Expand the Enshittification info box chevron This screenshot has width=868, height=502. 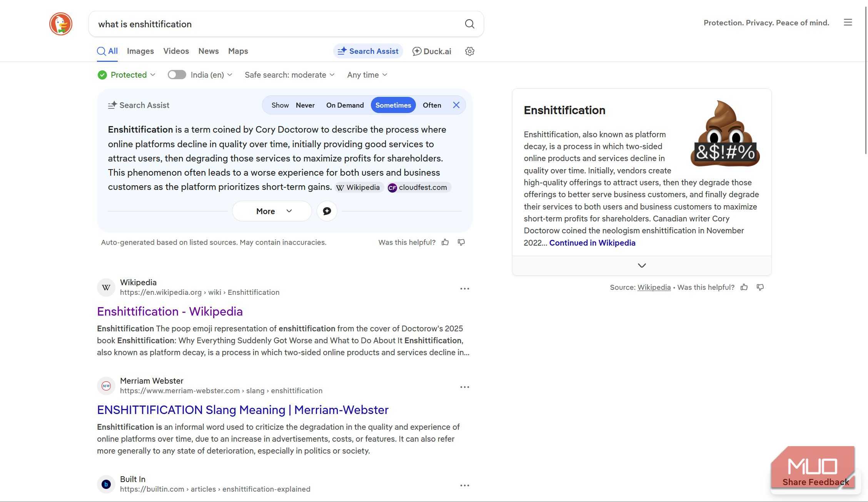tap(642, 266)
